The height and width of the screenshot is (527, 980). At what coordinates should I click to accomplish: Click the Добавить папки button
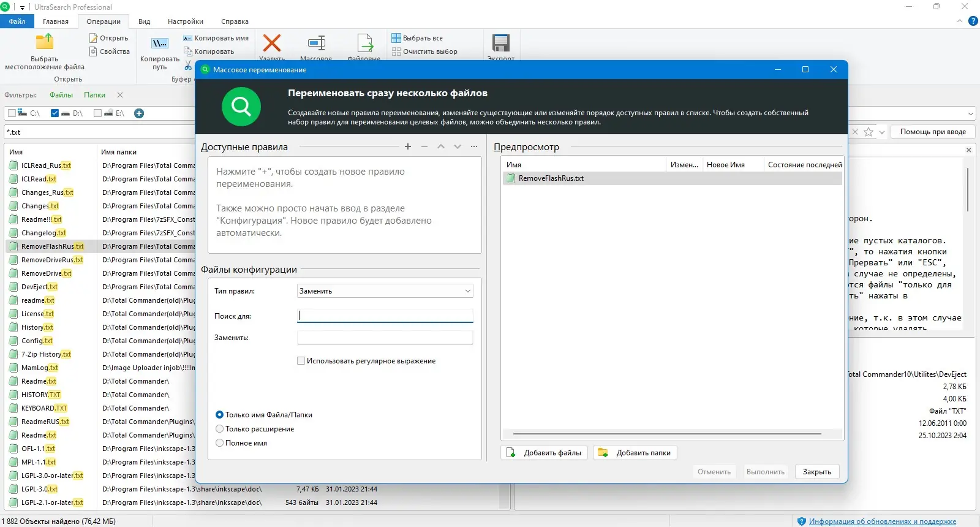[x=635, y=453]
